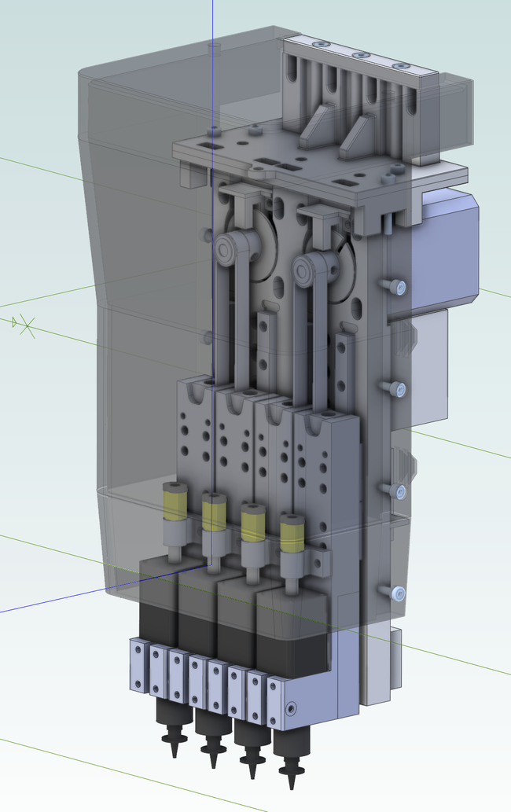This screenshot has height=812, width=511.
Task: Select the right crank arm pivot
Action: point(303,270)
